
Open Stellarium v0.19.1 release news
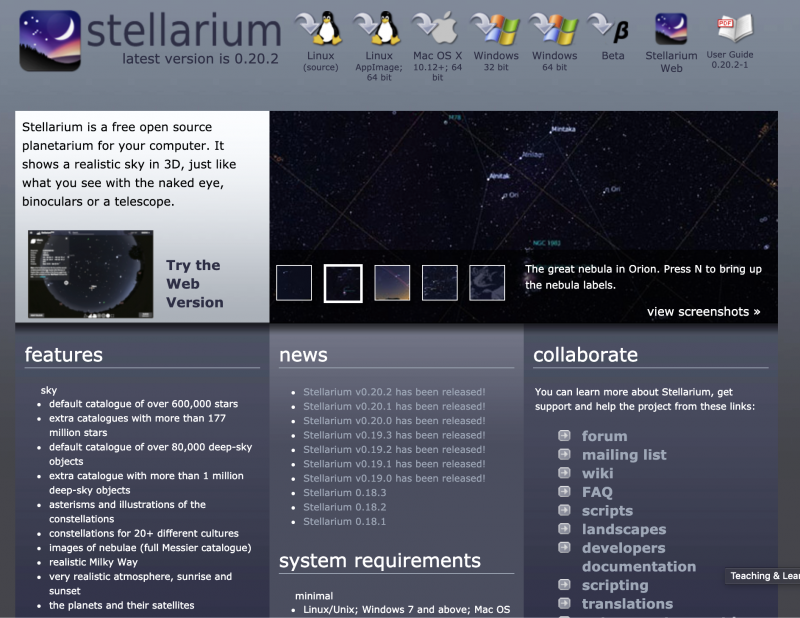coord(394,464)
